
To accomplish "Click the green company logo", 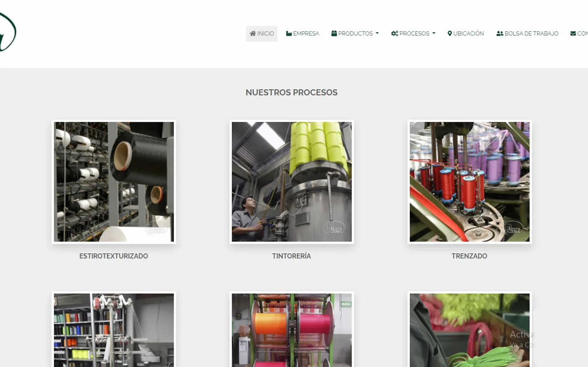I will 7,32.
